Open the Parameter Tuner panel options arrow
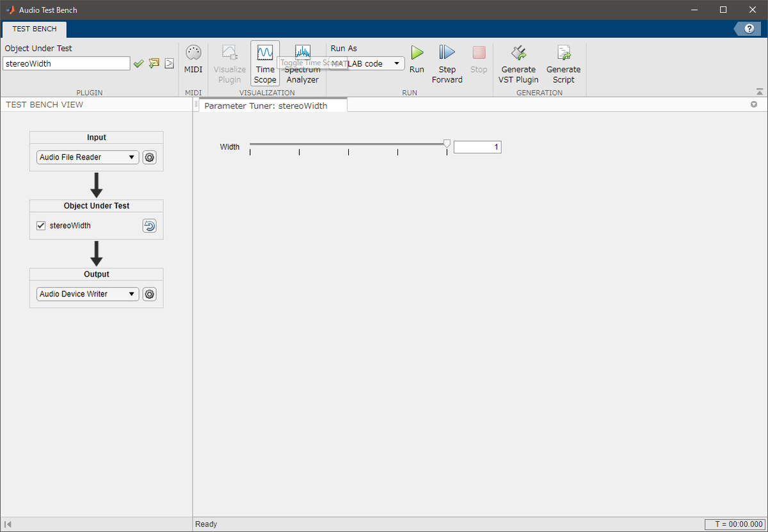 (x=754, y=104)
